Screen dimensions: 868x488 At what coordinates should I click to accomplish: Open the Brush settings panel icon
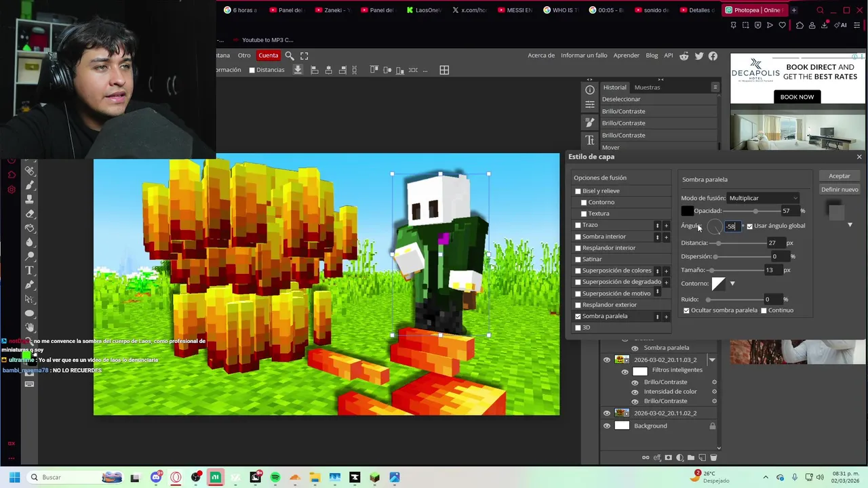pos(590,123)
